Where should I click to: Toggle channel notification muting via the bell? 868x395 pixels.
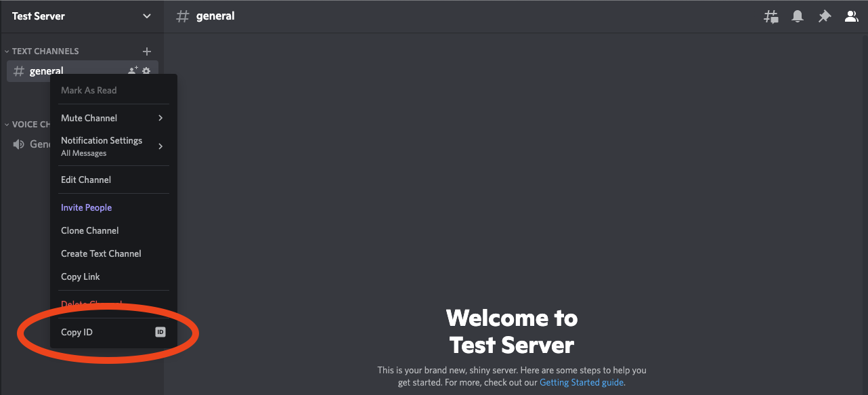798,16
